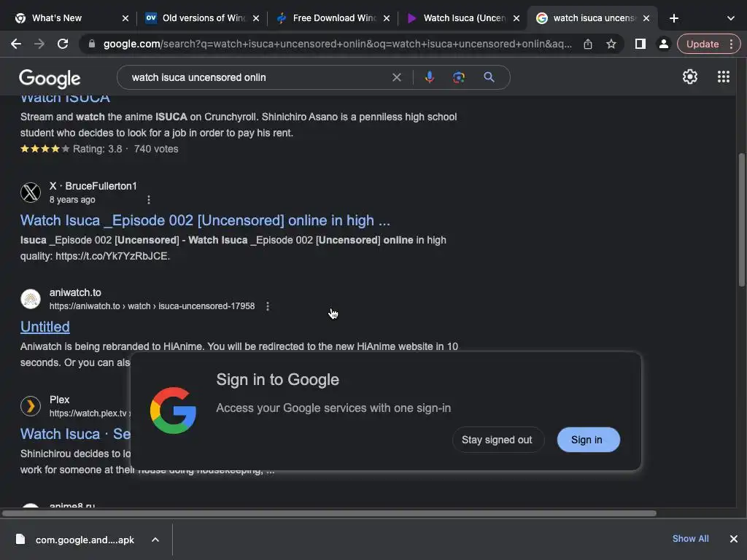Switch to the What's New tab
Viewport: 747px width, 560px height.
66,18
